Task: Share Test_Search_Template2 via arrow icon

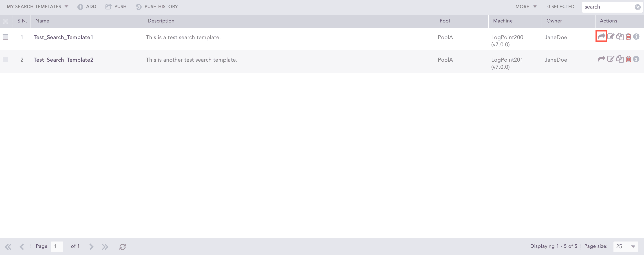Action: pyautogui.click(x=601, y=59)
